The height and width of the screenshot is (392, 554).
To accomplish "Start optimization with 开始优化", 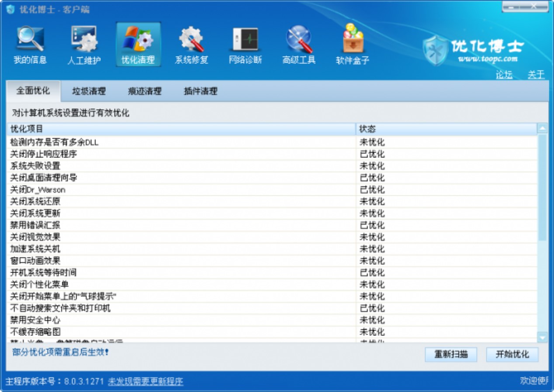I will (512, 354).
